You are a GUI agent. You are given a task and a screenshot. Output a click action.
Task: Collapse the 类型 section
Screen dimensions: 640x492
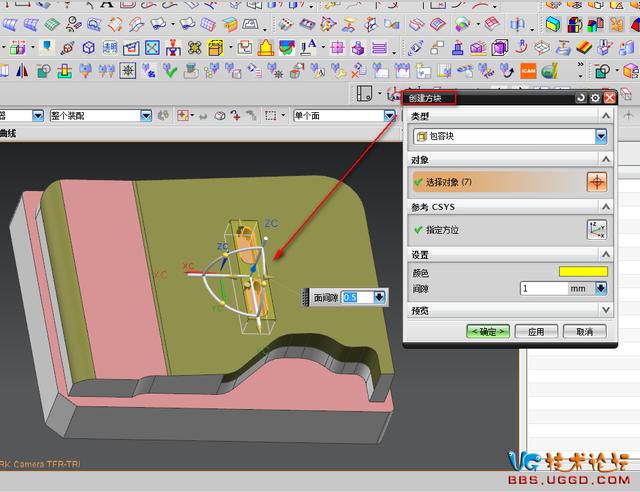point(603,118)
